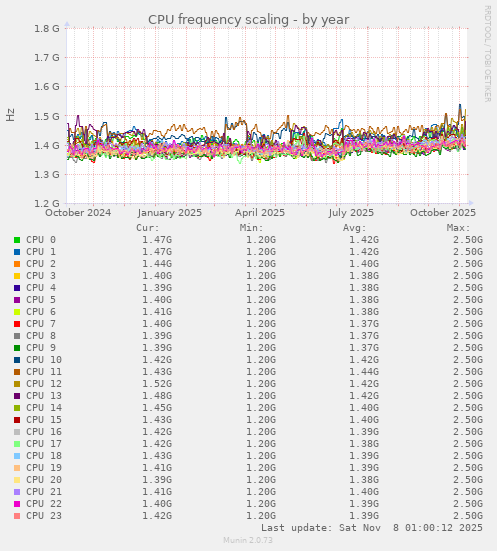Screen dimensions: 497x551
Task: Click the 'CPU 12' legend label
Action: point(44,384)
